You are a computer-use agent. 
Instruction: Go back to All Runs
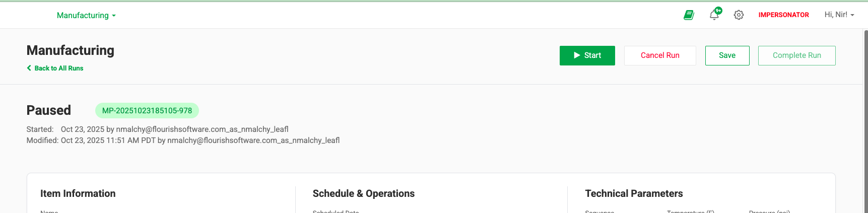pos(58,68)
